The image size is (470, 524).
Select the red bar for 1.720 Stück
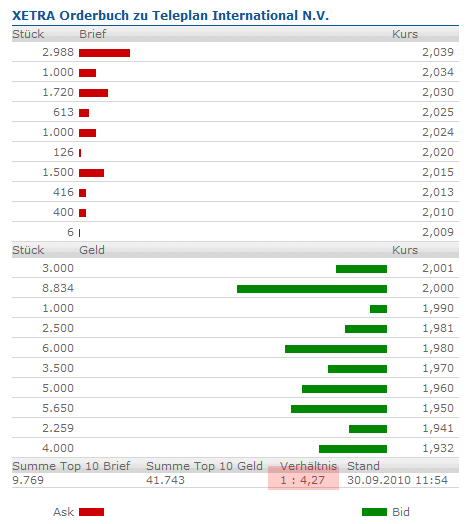tap(93, 93)
